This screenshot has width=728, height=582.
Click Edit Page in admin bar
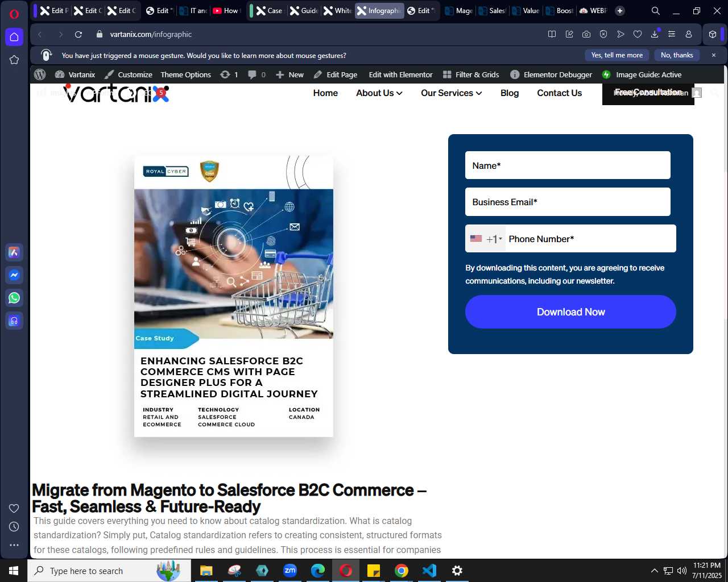point(335,74)
